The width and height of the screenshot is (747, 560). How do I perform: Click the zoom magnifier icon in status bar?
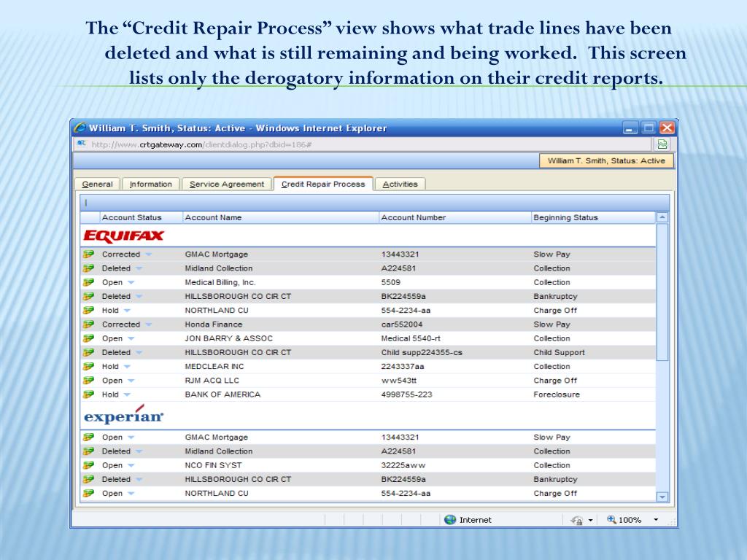click(x=611, y=519)
